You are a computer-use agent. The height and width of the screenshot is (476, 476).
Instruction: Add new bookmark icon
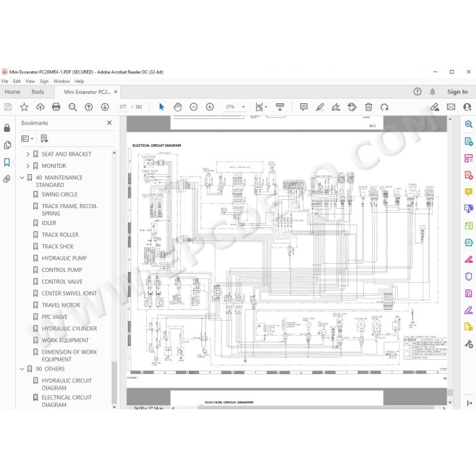(44, 139)
